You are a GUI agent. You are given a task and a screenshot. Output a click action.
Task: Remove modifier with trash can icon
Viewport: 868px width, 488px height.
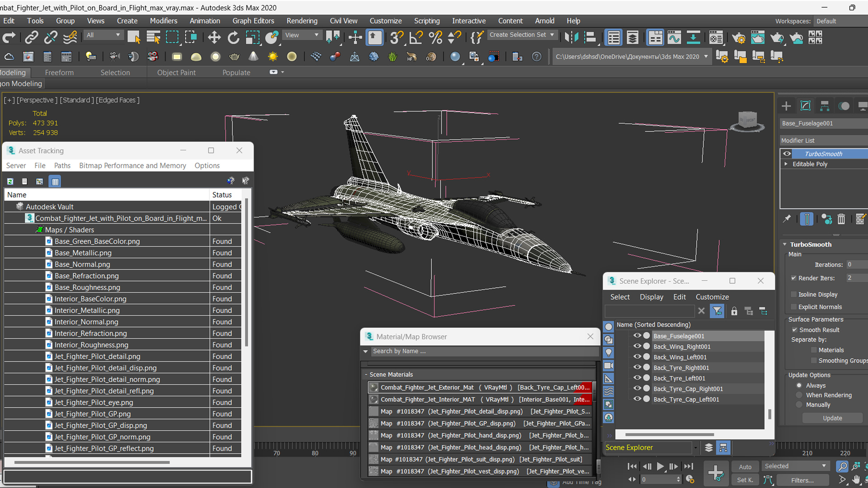[x=841, y=219]
